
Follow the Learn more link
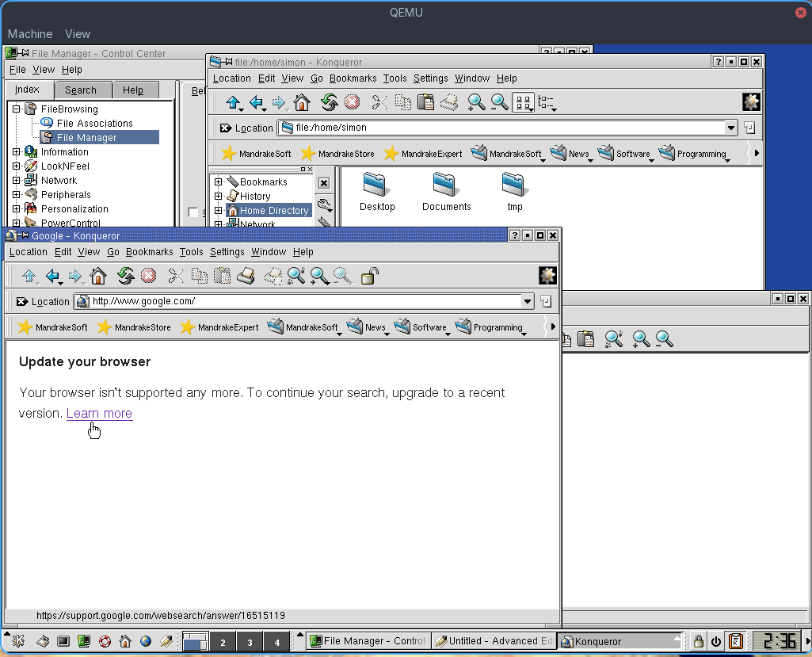click(100, 414)
